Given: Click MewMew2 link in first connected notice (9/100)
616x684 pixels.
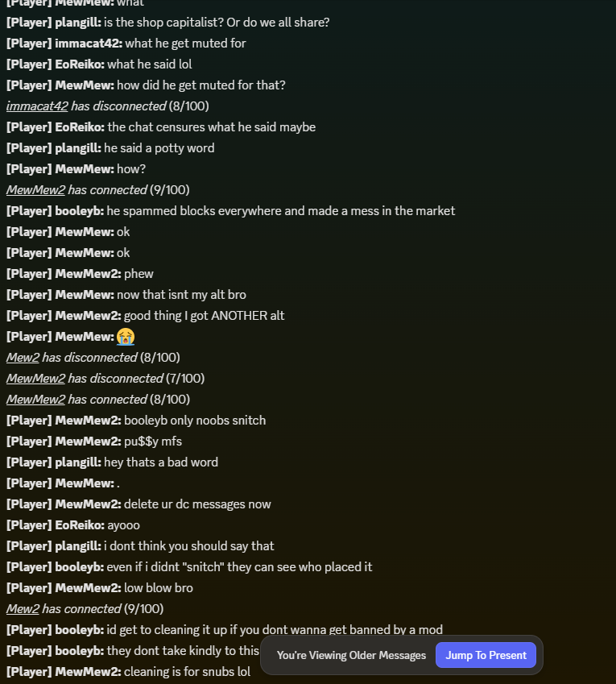Looking at the screenshot, I should point(35,190).
